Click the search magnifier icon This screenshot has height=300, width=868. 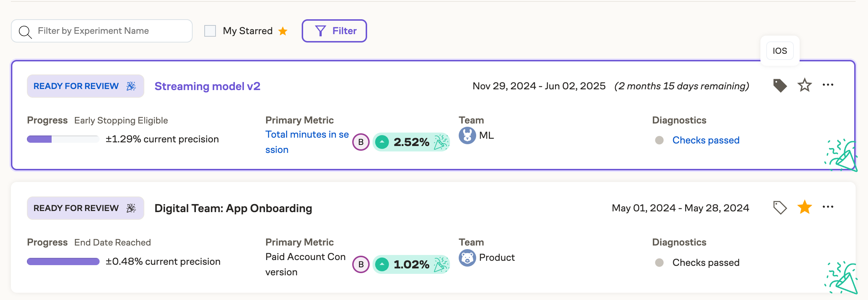pos(25,32)
